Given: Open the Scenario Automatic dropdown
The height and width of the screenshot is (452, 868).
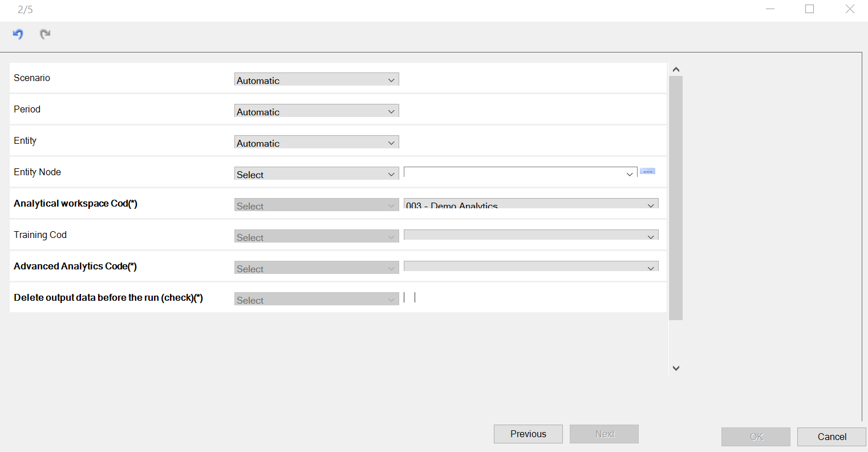Looking at the screenshot, I should tap(317, 79).
